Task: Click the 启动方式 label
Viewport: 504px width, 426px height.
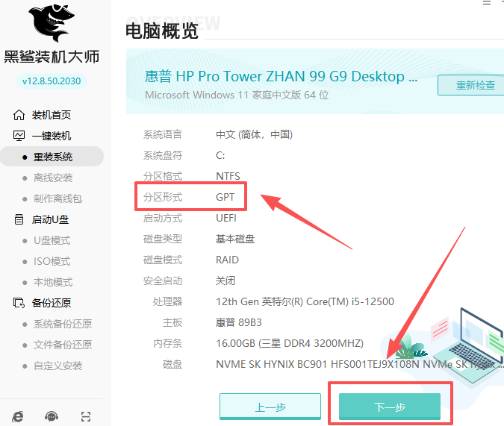Action: (163, 218)
